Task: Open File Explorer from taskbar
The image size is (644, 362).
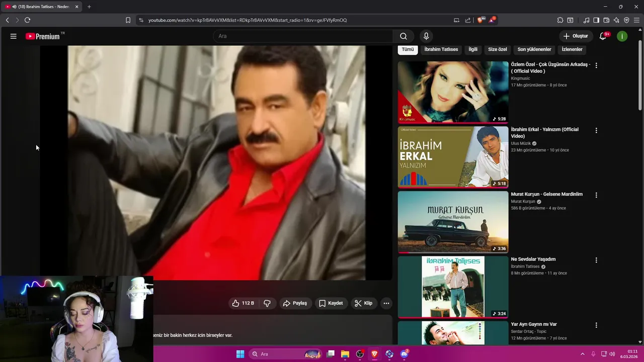Action: click(345, 354)
